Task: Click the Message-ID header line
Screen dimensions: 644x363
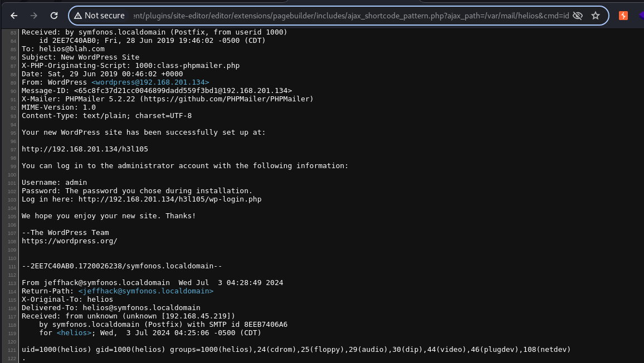Action: point(157,90)
